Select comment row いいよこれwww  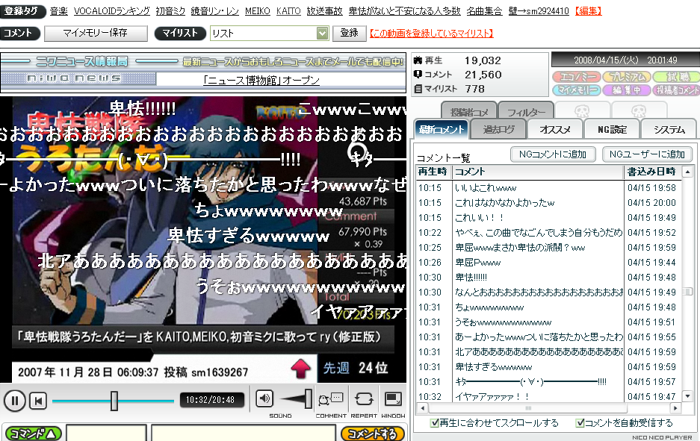[x=549, y=188]
